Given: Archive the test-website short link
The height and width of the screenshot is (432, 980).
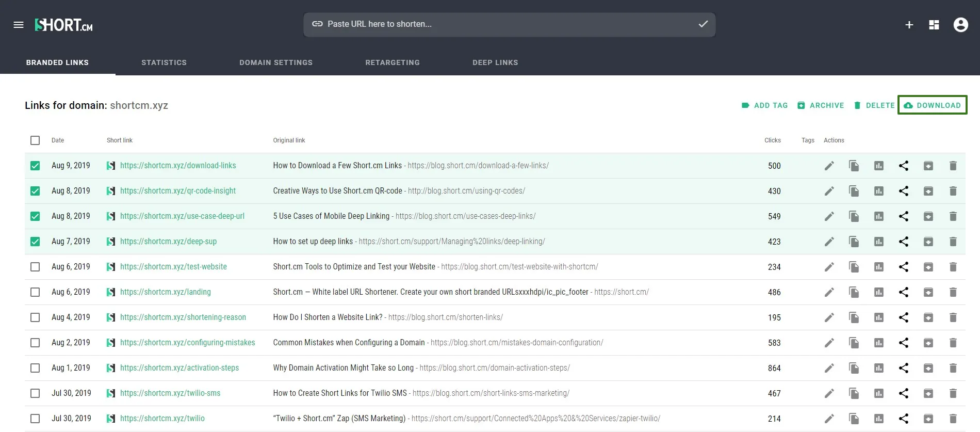Looking at the screenshot, I should tap(928, 267).
